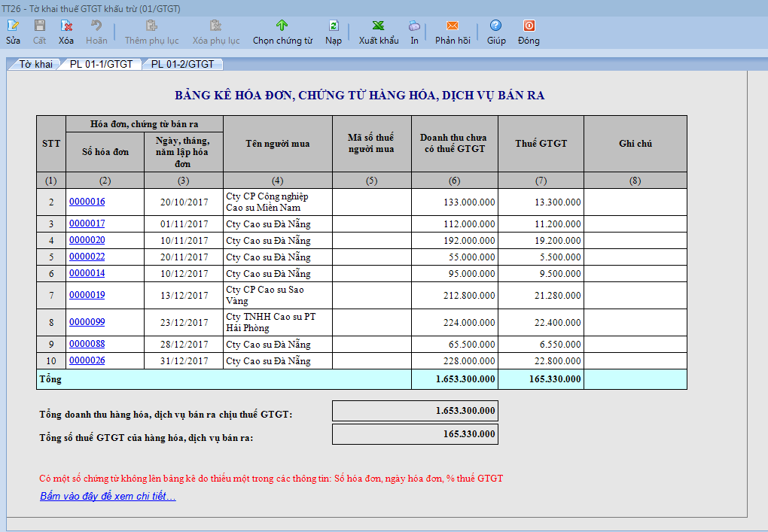Click Thêm phụ lục icon
The width and height of the screenshot is (768, 532).
coord(151,26)
